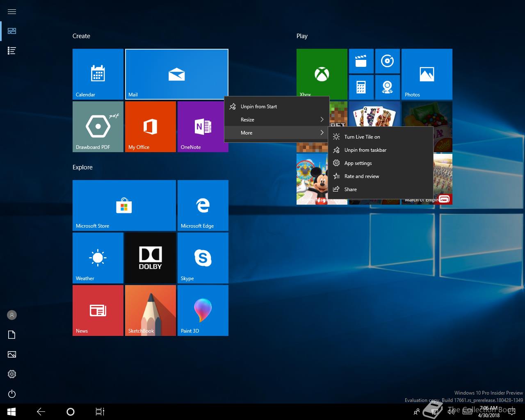Screen dimensions: 525x420
Task: Open Documents from the sidebar
Action: [x=12, y=335]
